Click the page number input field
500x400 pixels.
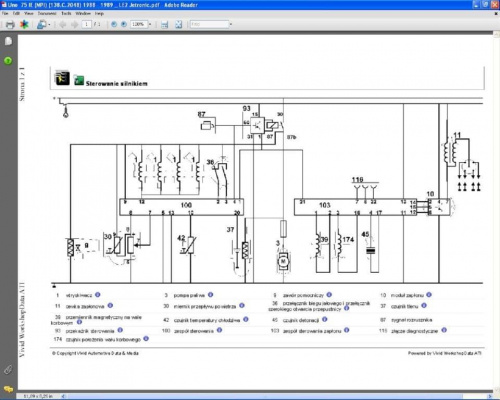[x=86, y=24]
